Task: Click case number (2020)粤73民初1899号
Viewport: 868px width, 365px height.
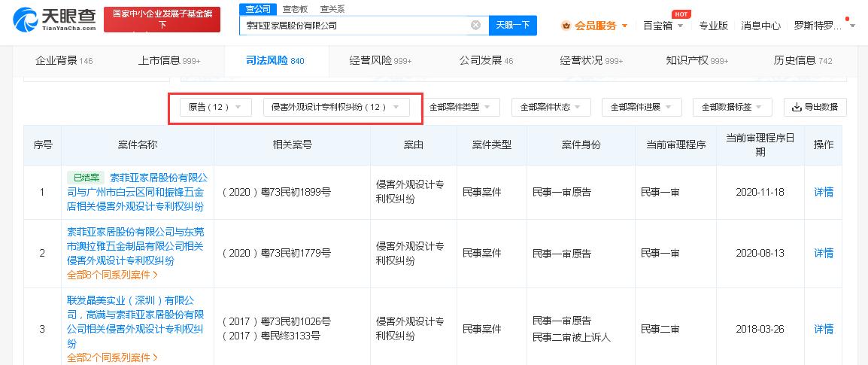Action: click(276, 192)
